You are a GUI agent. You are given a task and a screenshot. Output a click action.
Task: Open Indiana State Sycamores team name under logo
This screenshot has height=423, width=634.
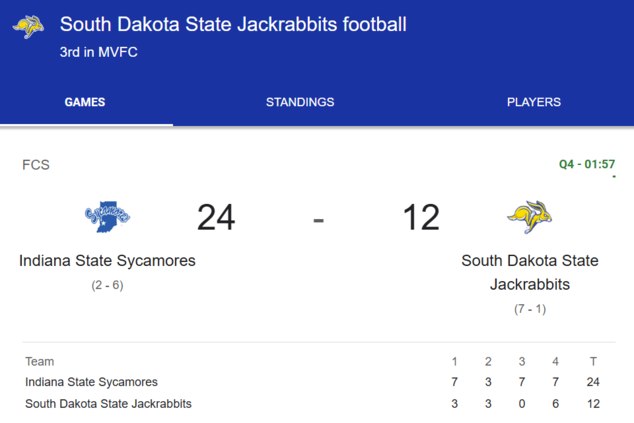click(x=107, y=261)
